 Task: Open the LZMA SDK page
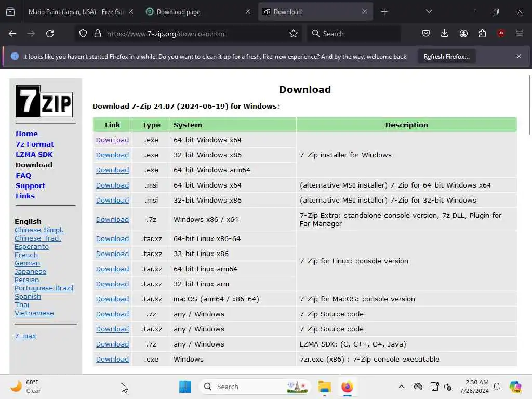(x=34, y=155)
